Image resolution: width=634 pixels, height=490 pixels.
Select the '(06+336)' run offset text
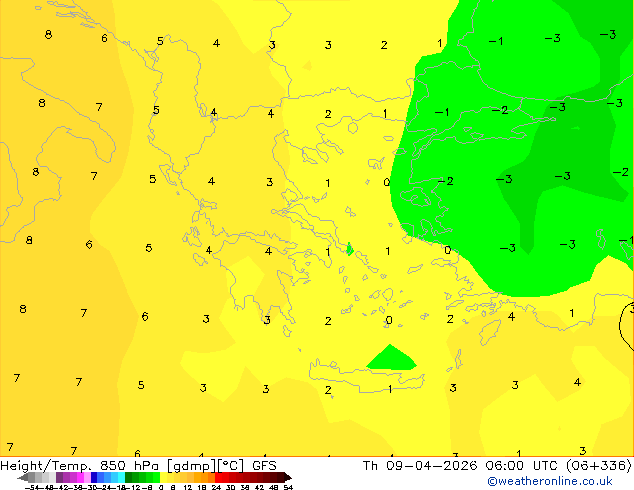point(598,466)
